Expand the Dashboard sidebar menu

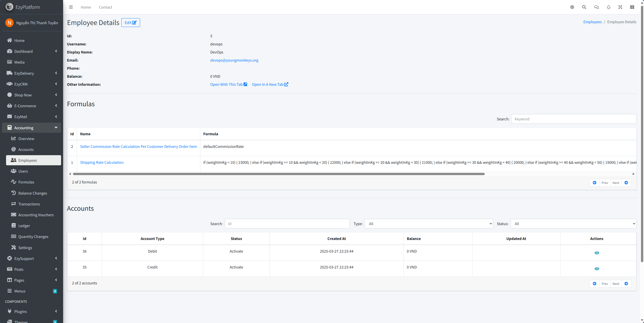click(32, 51)
